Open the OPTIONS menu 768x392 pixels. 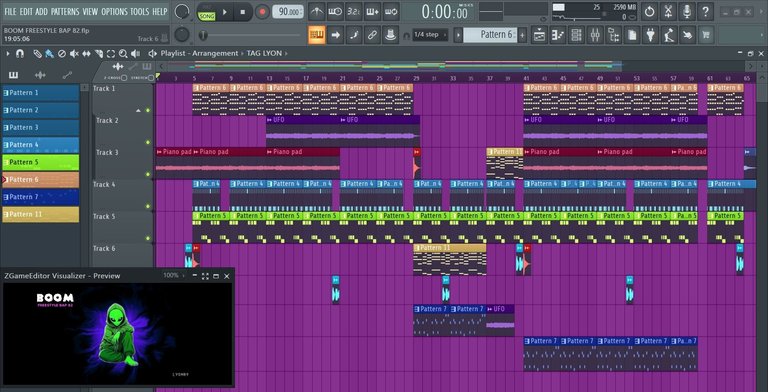coord(114,11)
